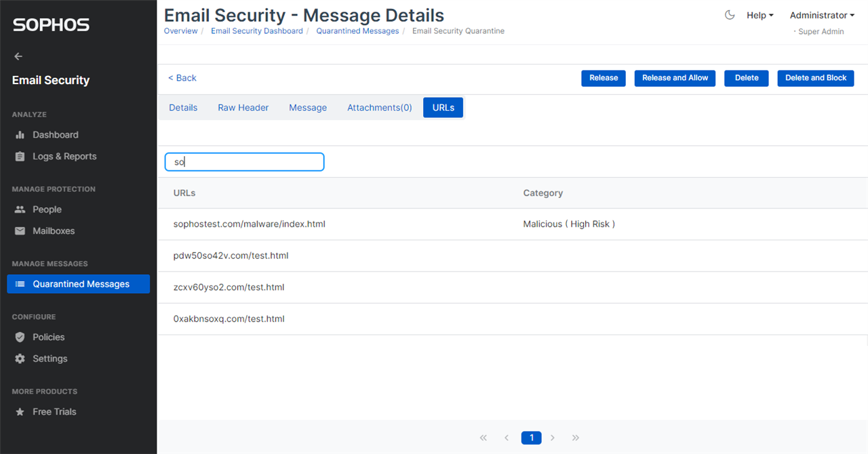Screen dimensions: 868x454
Task: Open Dashboard from the sidebar
Action: click(x=56, y=135)
